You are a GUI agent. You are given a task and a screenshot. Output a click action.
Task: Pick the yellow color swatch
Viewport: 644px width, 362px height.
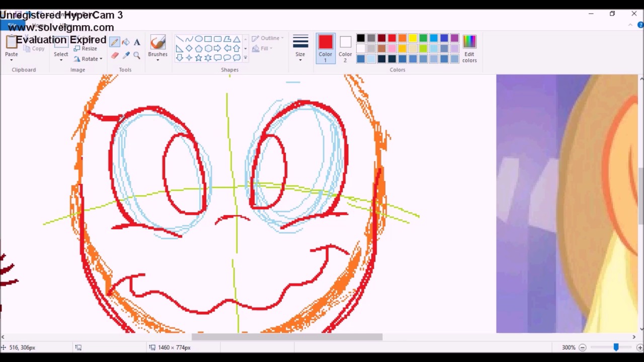413,38
